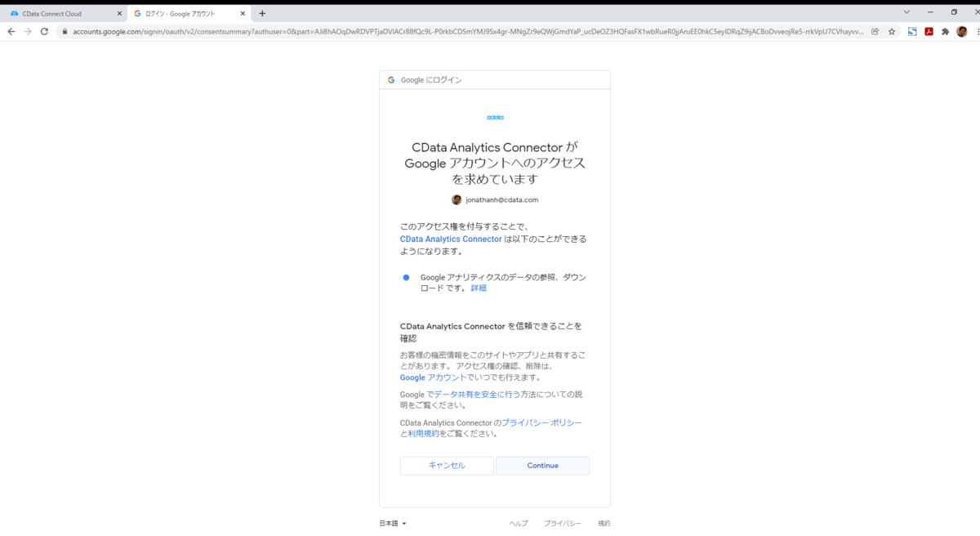Click the 'Google にログイン' header text

[x=431, y=80]
